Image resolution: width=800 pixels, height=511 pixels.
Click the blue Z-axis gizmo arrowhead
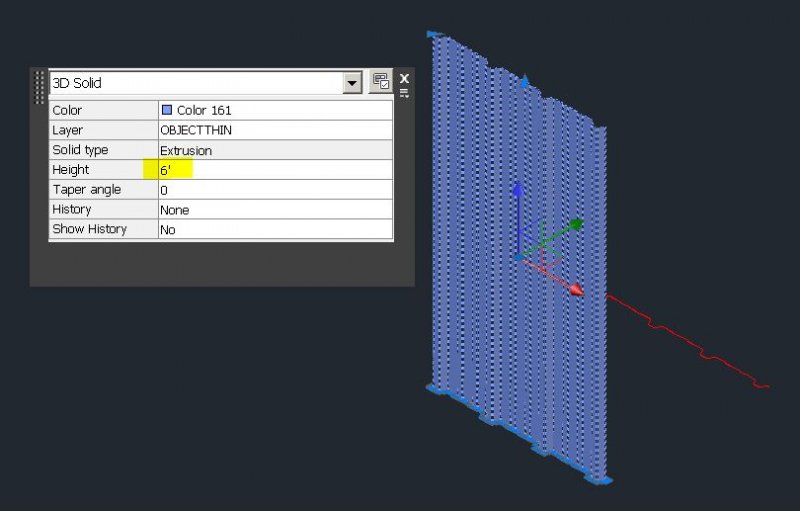click(518, 189)
